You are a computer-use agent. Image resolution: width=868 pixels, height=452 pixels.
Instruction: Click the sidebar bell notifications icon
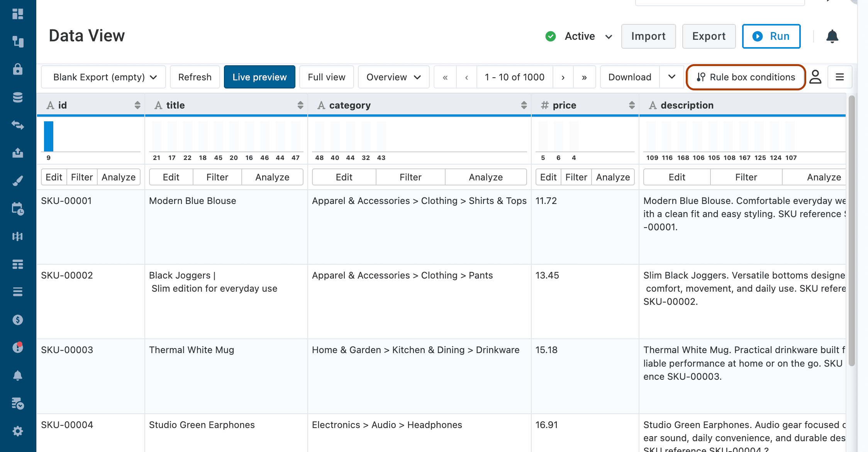(18, 376)
